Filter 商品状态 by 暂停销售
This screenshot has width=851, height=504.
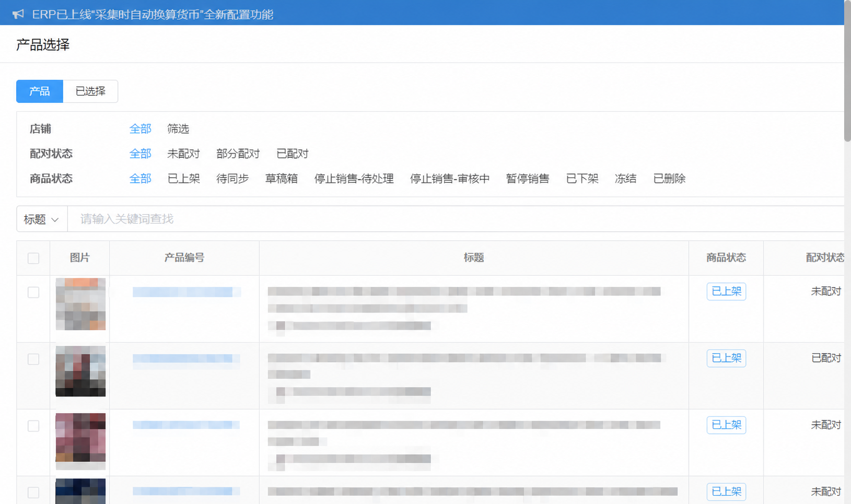click(528, 179)
